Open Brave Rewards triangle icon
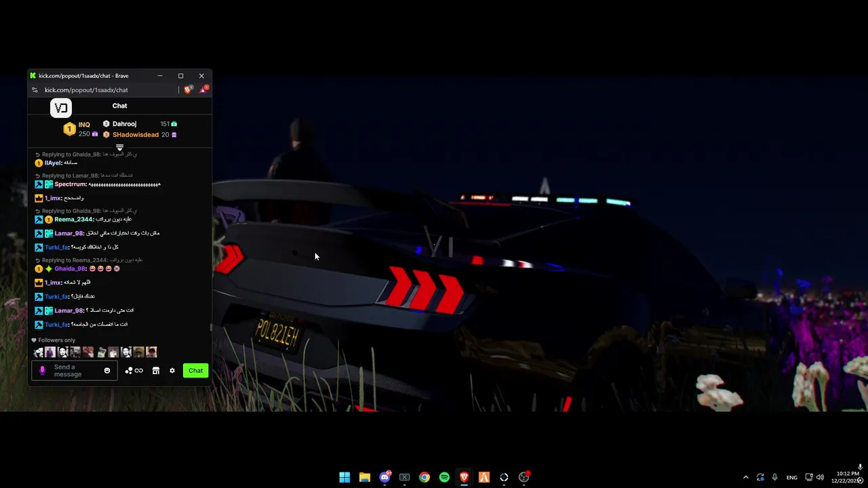Image resolution: width=868 pixels, height=488 pixels. (203, 89)
